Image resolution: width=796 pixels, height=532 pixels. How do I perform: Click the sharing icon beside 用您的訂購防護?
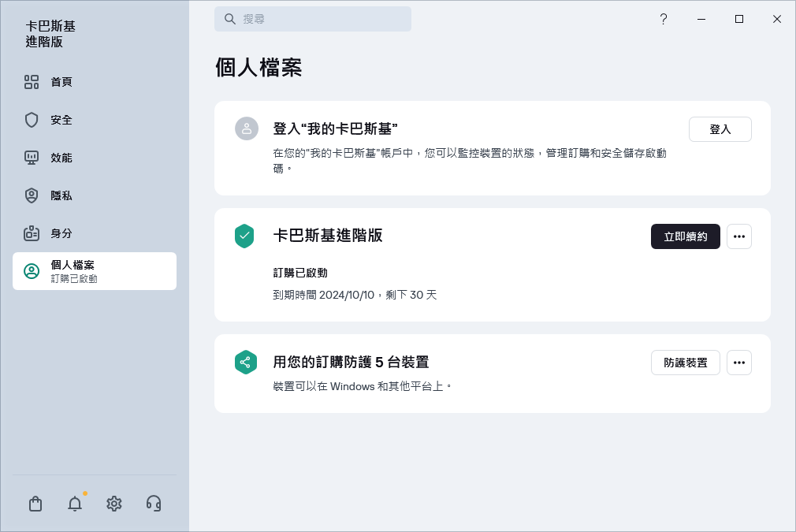[246, 362]
